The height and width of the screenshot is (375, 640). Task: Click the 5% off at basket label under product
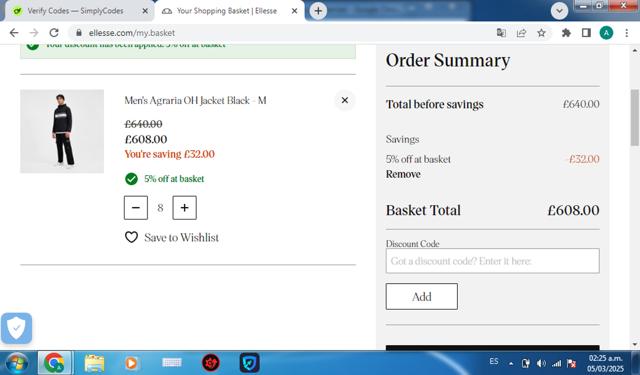pos(174,179)
